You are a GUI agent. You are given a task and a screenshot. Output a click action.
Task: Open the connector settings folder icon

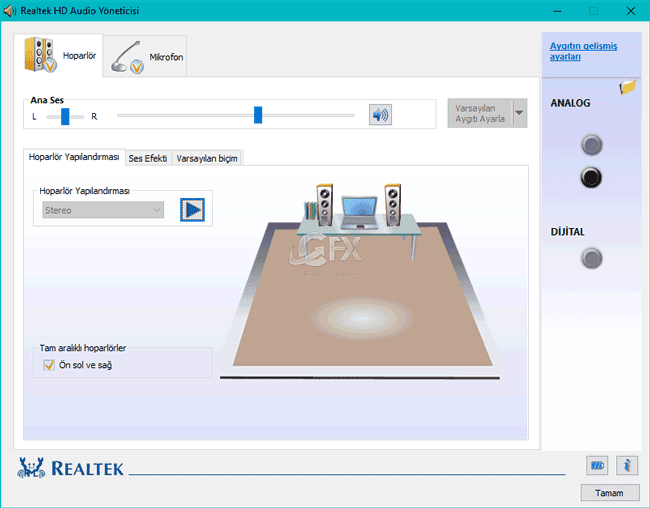pos(628,87)
